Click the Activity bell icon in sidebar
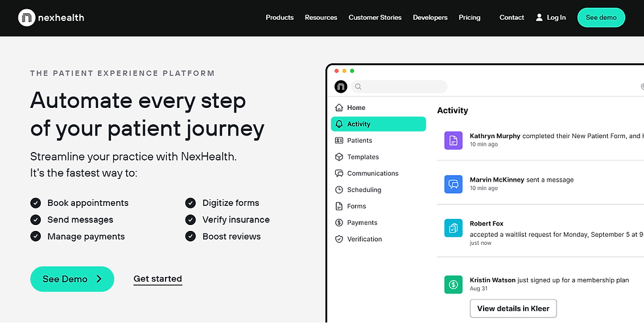 click(339, 124)
